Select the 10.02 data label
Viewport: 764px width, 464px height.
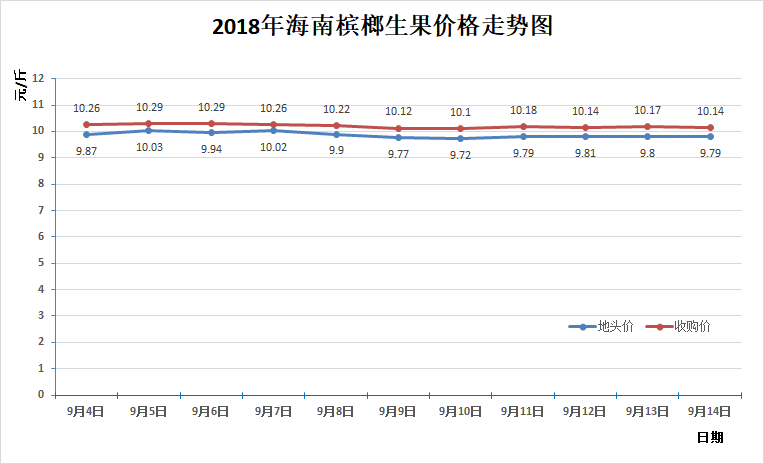click(x=274, y=147)
